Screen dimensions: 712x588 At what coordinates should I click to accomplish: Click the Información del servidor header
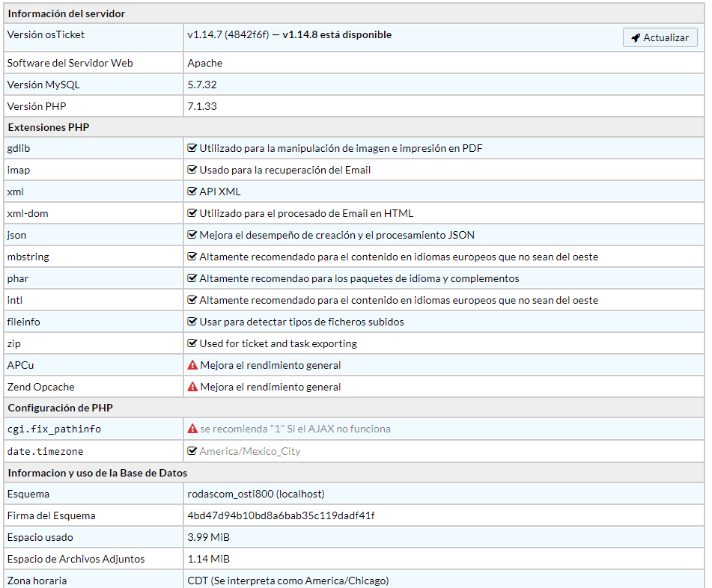coord(67,13)
